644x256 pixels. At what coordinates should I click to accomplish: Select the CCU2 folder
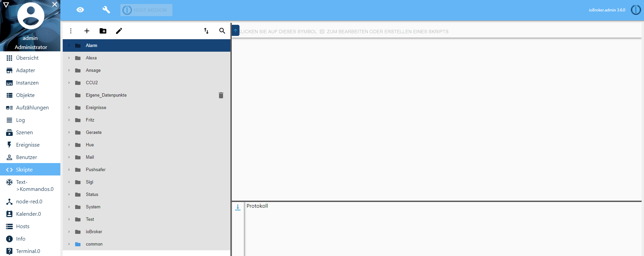(x=147, y=83)
